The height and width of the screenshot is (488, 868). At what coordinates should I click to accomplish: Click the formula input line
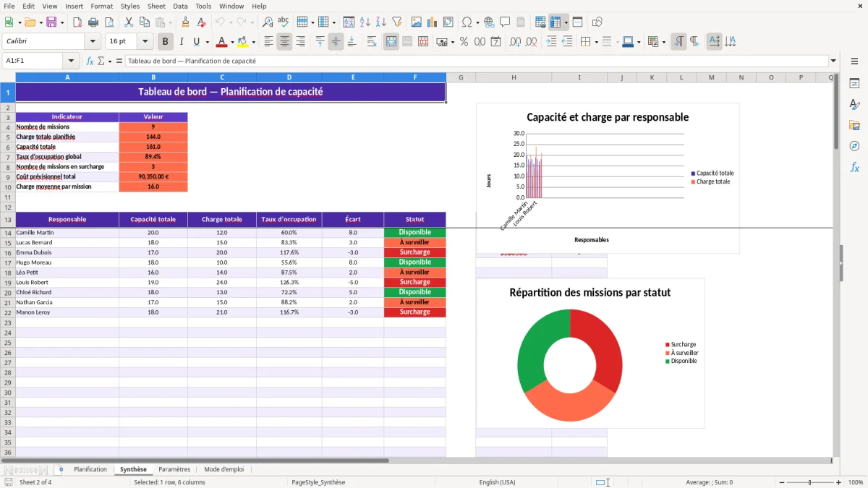tap(476, 61)
